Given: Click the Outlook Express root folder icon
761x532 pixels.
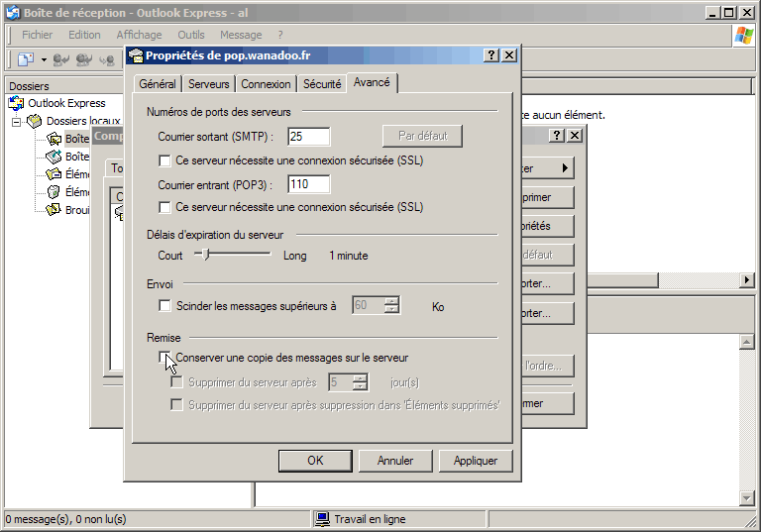Looking at the screenshot, I should 17,103.
